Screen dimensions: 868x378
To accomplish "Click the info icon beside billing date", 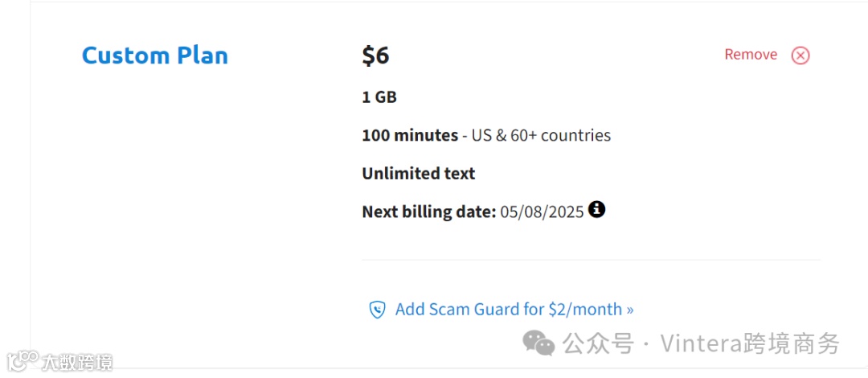I will click(x=596, y=210).
